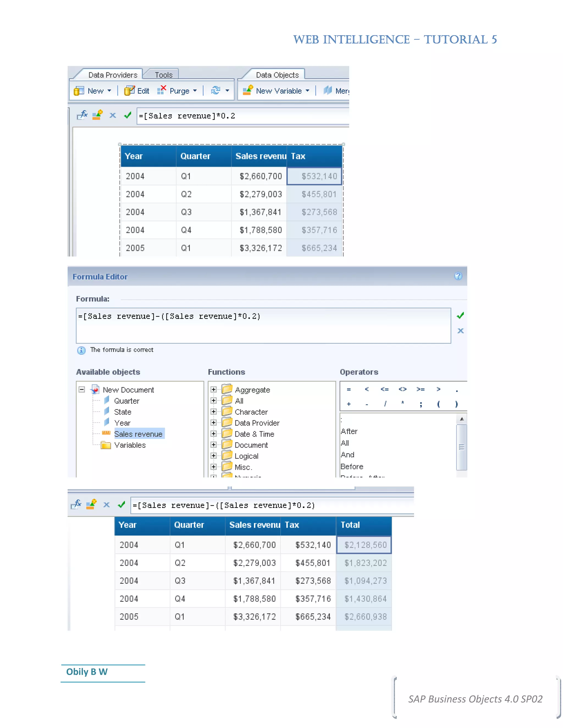
Task: Select the State object
Action: [x=122, y=412]
